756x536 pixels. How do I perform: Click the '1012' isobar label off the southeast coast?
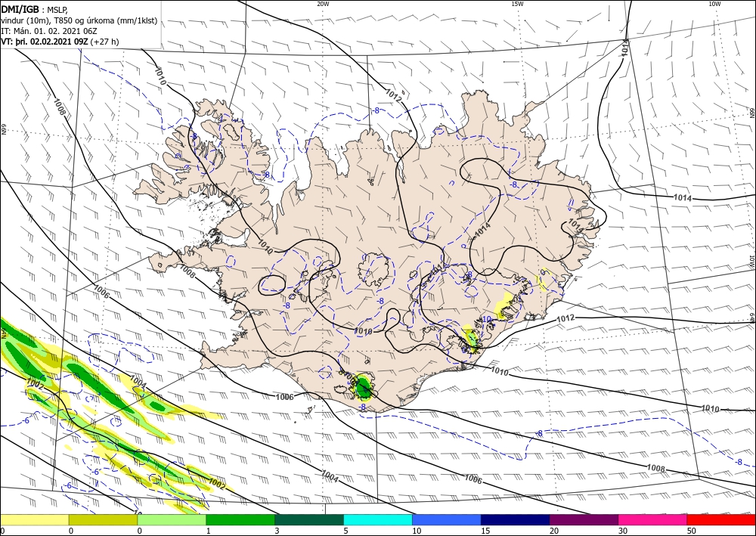point(565,318)
